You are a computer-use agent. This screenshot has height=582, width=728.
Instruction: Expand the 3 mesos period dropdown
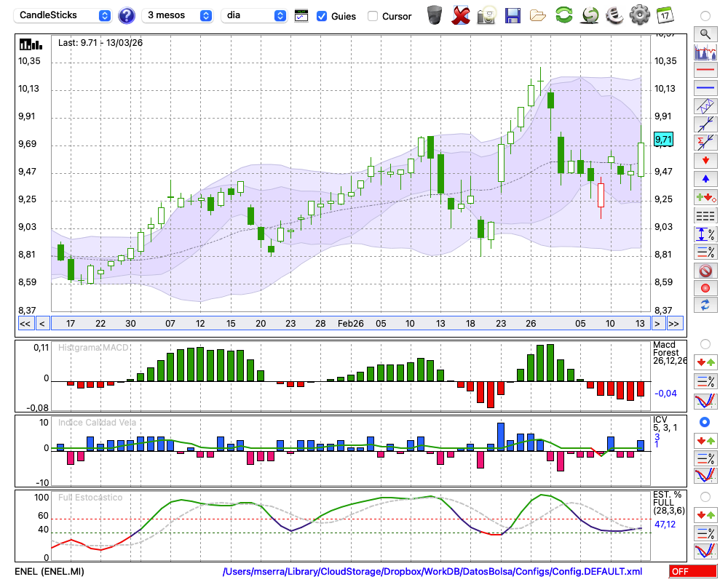178,15
